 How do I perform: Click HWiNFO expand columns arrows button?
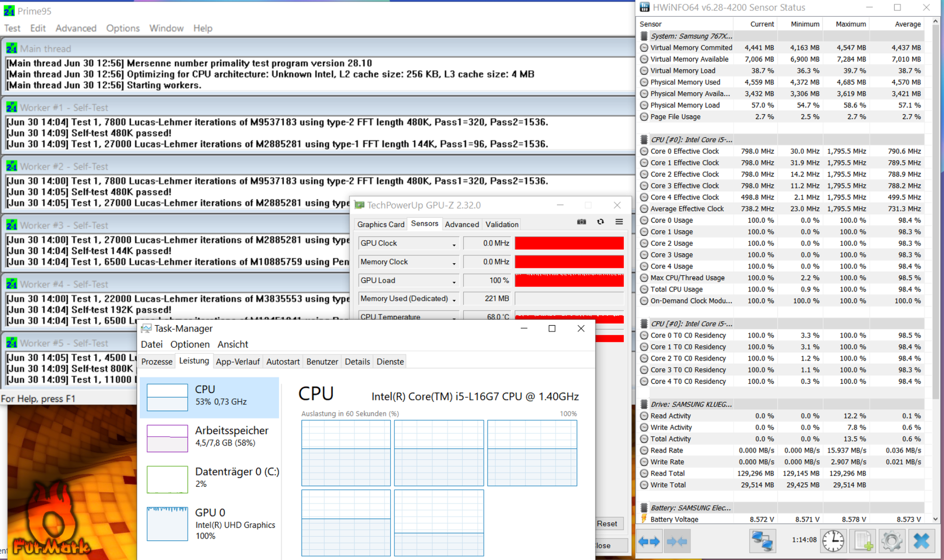coord(649,542)
